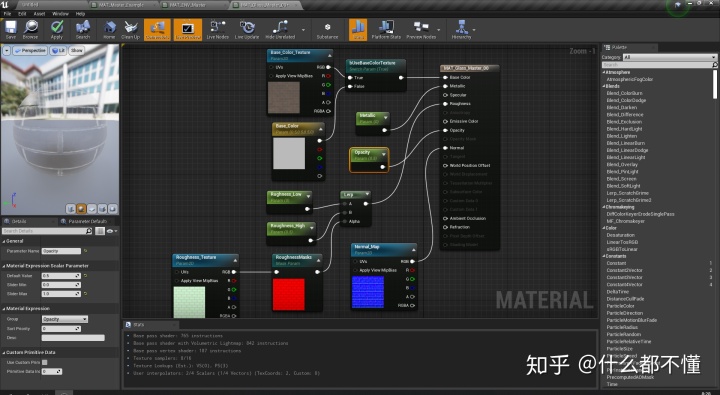Open the Group dropdown showing Opacity
The image size is (720, 395).
click(x=65, y=319)
